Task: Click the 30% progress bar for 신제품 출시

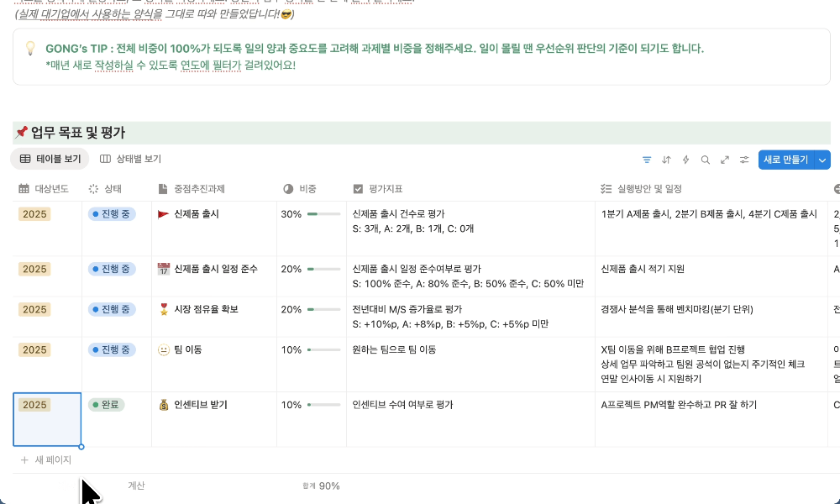Action: pyautogui.click(x=323, y=214)
